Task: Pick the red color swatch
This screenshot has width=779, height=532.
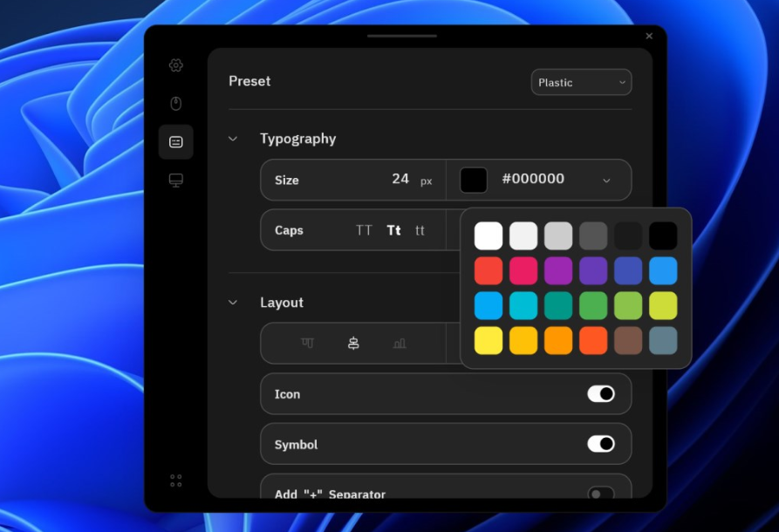Action: 489,270
